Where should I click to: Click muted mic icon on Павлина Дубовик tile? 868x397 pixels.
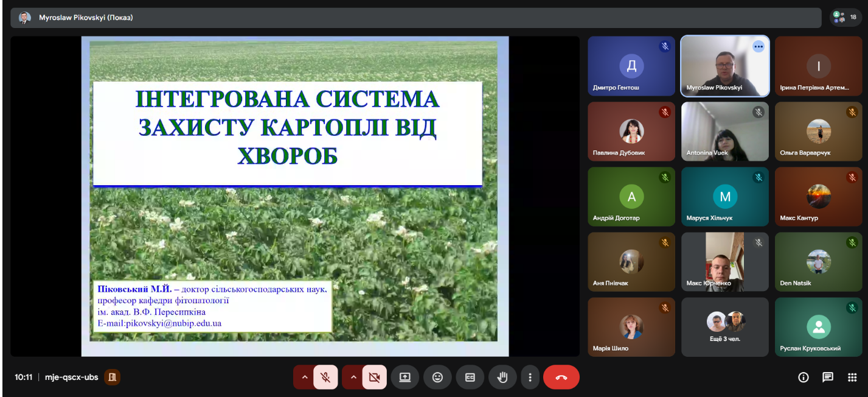665,112
